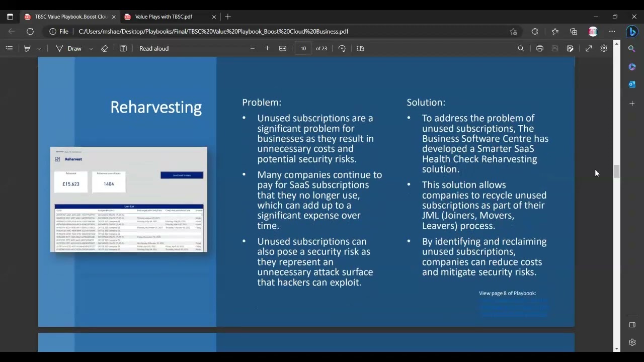Select the Add text tool
Screen dimensions: 644x362
[123, 48]
